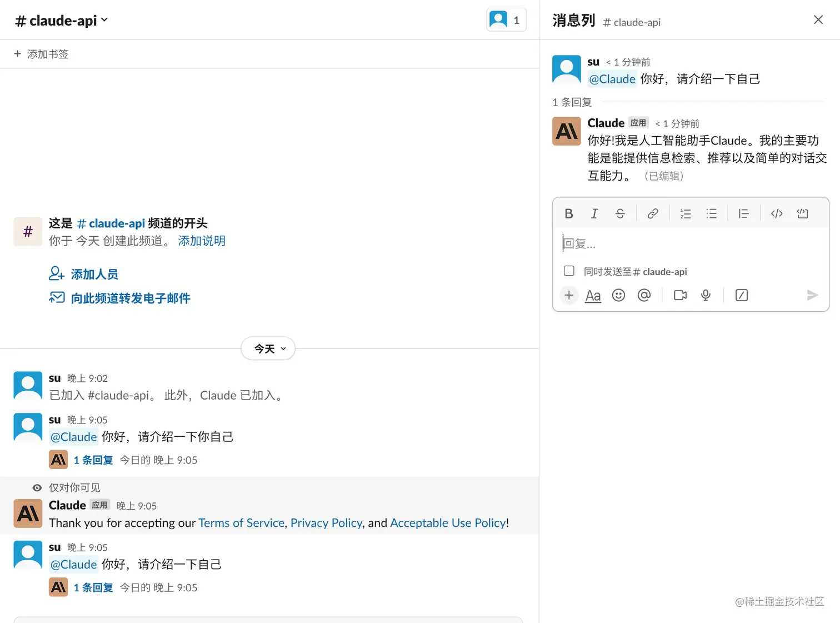Click @Claude mention in thread panel message
Image resolution: width=840 pixels, height=623 pixels.
click(612, 79)
